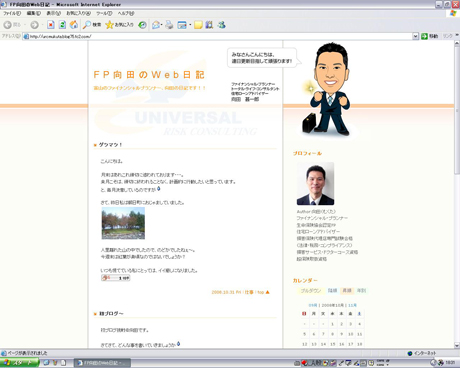Open the Tools menu

coord(104,13)
